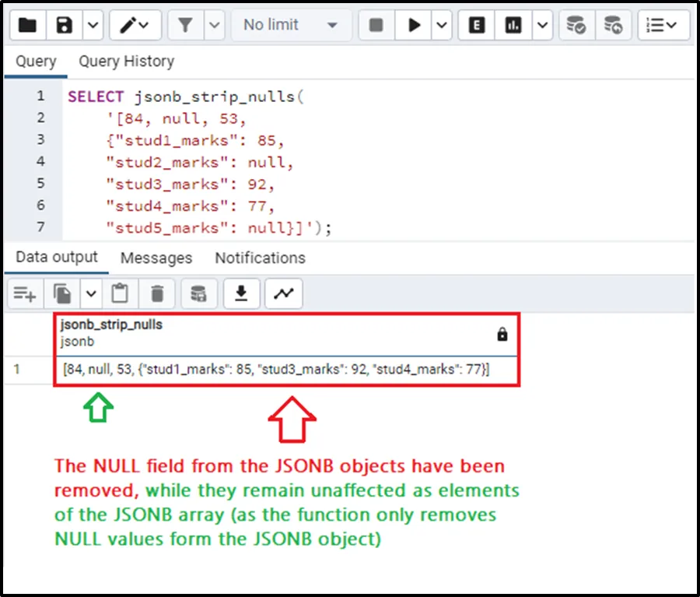This screenshot has width=700, height=597.
Task: Run Explain with the E icon
Action: (x=477, y=26)
